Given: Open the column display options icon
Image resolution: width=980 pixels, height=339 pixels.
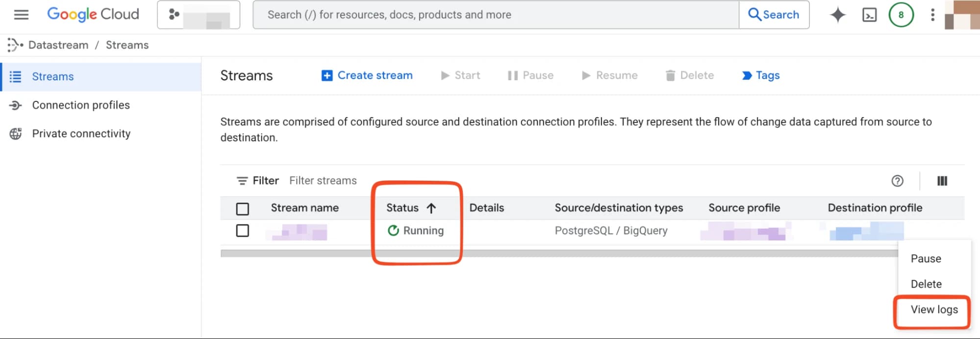Looking at the screenshot, I should point(942,181).
